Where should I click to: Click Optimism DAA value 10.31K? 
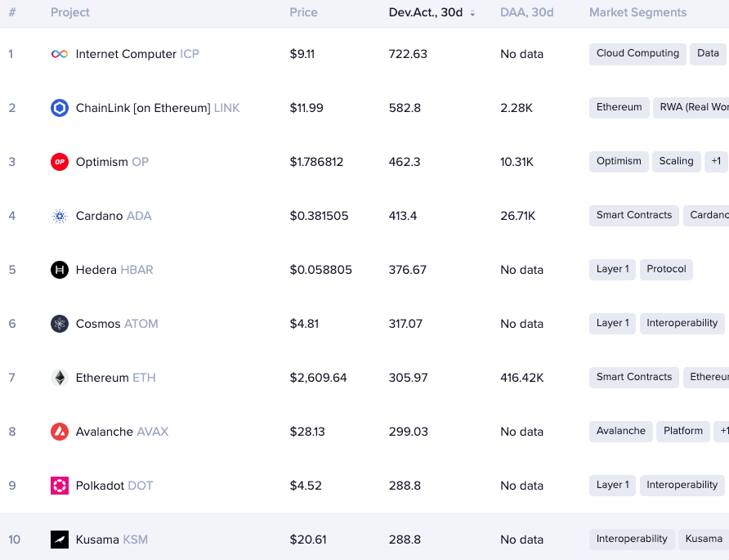[x=517, y=162]
